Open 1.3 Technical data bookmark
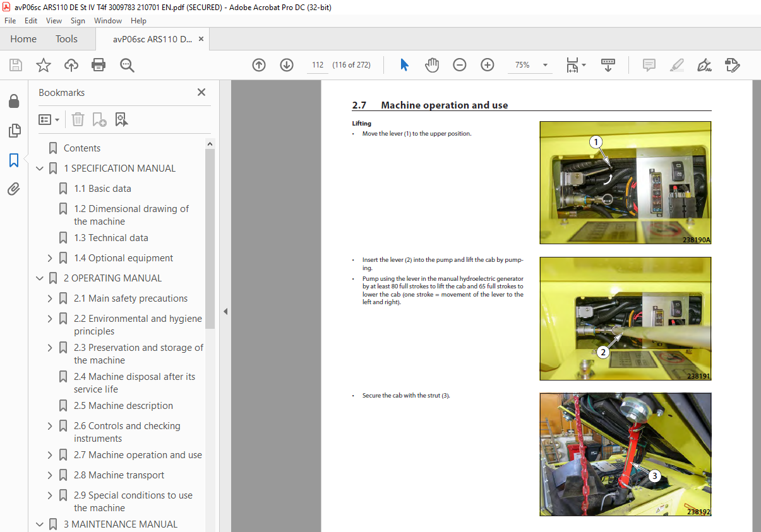Image resolution: width=761 pixels, height=532 pixels. coord(111,238)
